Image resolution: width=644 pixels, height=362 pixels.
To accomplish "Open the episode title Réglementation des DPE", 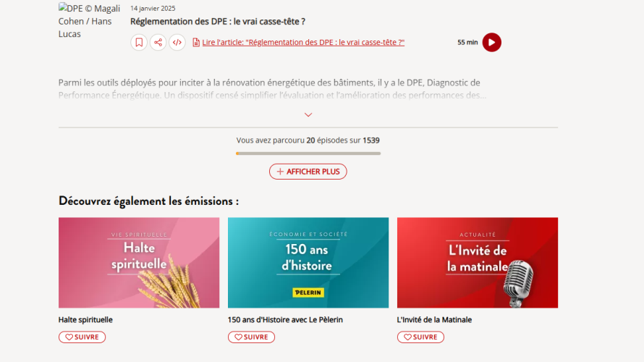I will (218, 22).
